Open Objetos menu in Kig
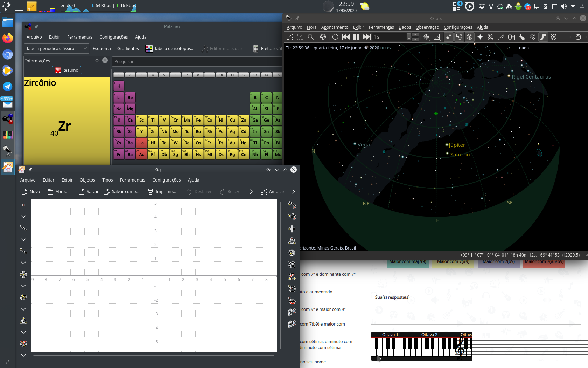Screen dimensions: 588x368 point(87,180)
